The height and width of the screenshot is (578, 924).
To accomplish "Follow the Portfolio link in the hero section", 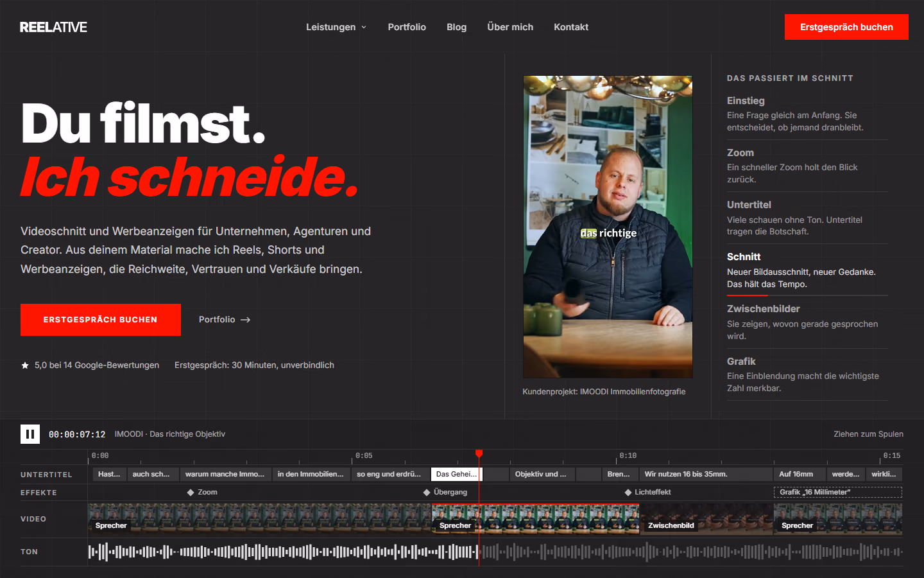I will [225, 320].
